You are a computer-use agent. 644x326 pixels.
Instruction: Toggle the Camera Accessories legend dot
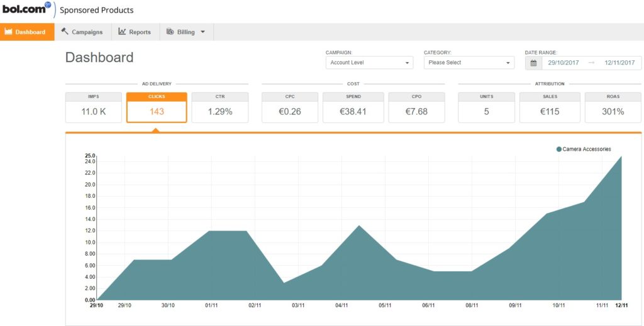click(x=558, y=149)
